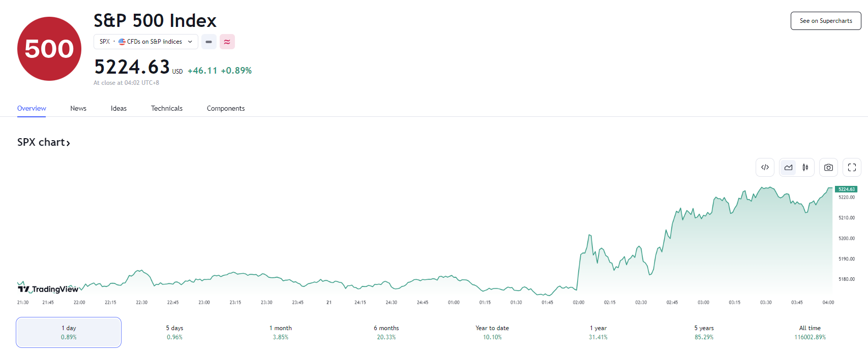Click the pink approximate-sign badge
Image resolution: width=868 pixels, height=354 pixels.
click(227, 42)
